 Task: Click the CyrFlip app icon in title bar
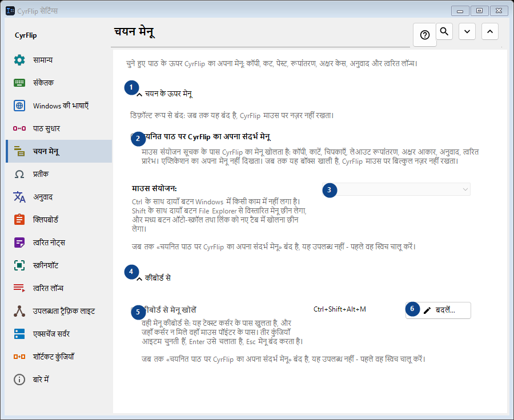coord(10,11)
